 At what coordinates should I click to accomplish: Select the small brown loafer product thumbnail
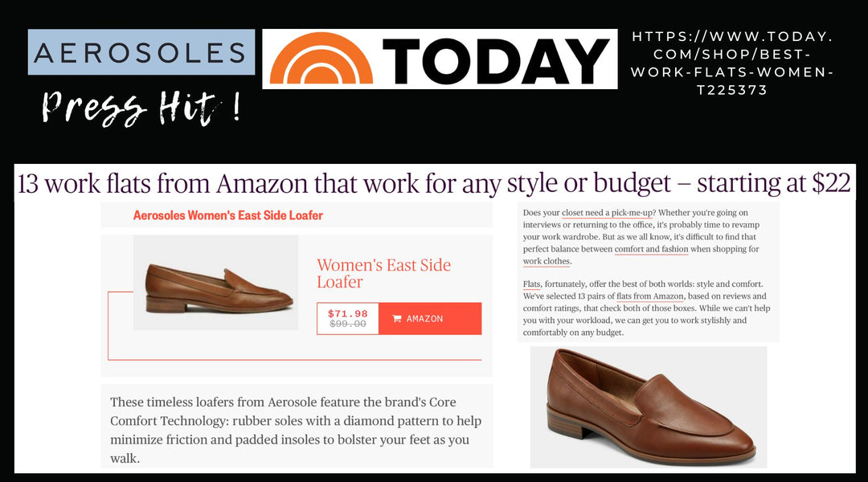click(216, 283)
